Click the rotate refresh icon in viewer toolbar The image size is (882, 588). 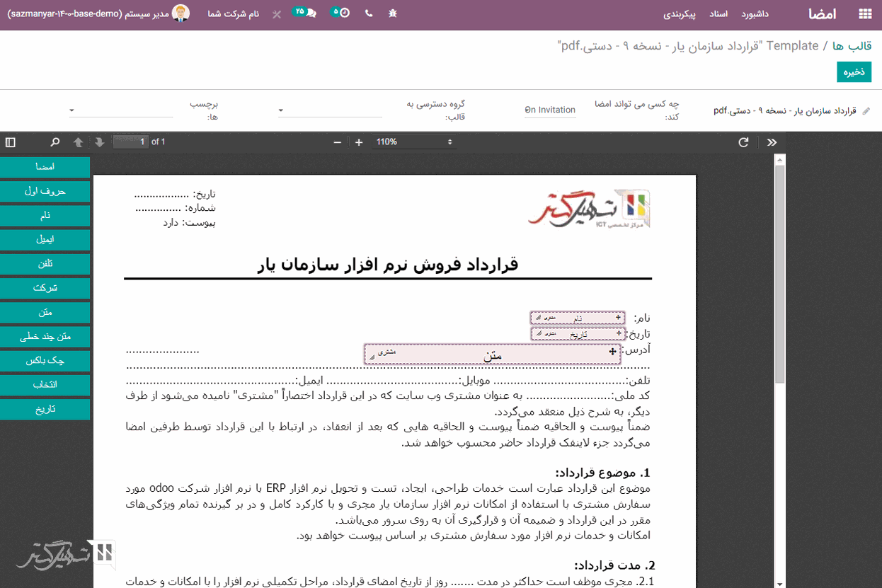tap(743, 142)
